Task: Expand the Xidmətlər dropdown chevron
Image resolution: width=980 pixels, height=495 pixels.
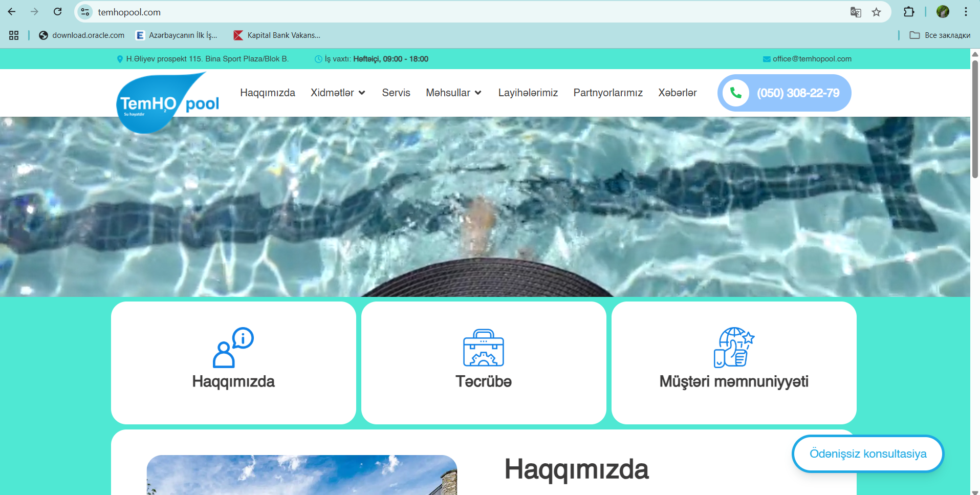Action: [362, 93]
